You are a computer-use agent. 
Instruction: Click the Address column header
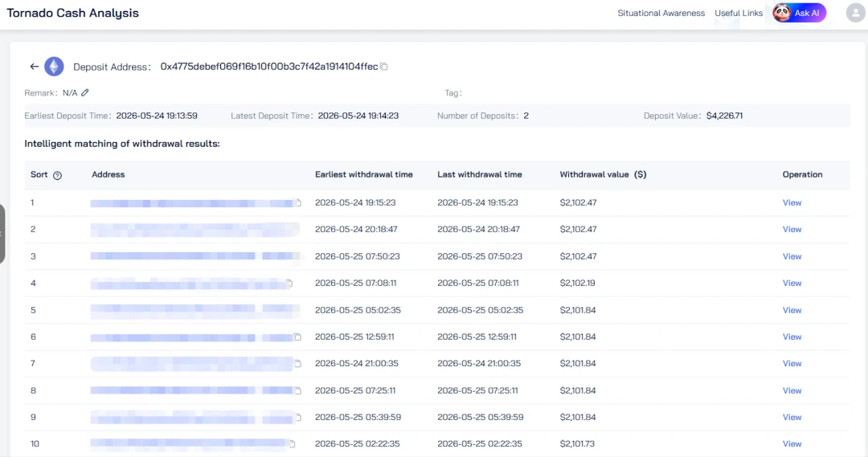tap(108, 174)
